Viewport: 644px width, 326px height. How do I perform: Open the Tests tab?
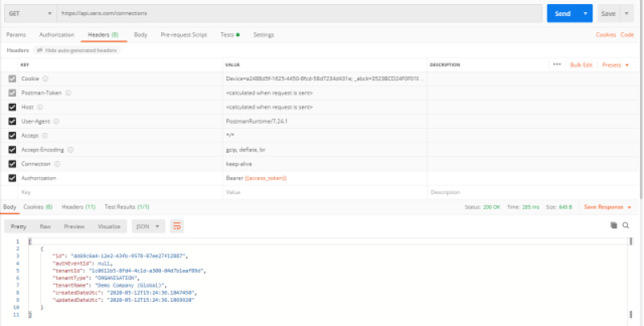pos(229,35)
